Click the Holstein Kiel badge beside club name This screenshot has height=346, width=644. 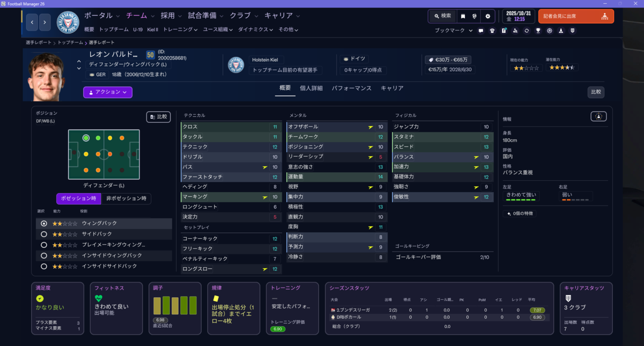pos(236,65)
